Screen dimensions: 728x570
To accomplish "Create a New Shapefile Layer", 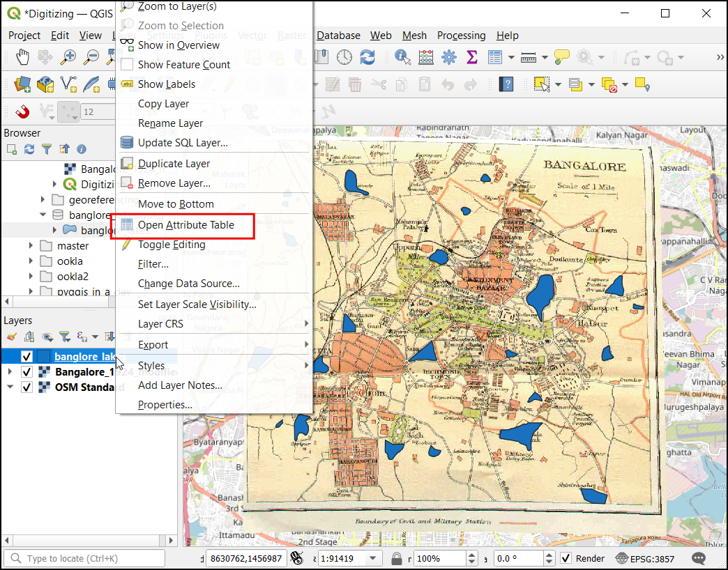I will pyautogui.click(x=68, y=84).
